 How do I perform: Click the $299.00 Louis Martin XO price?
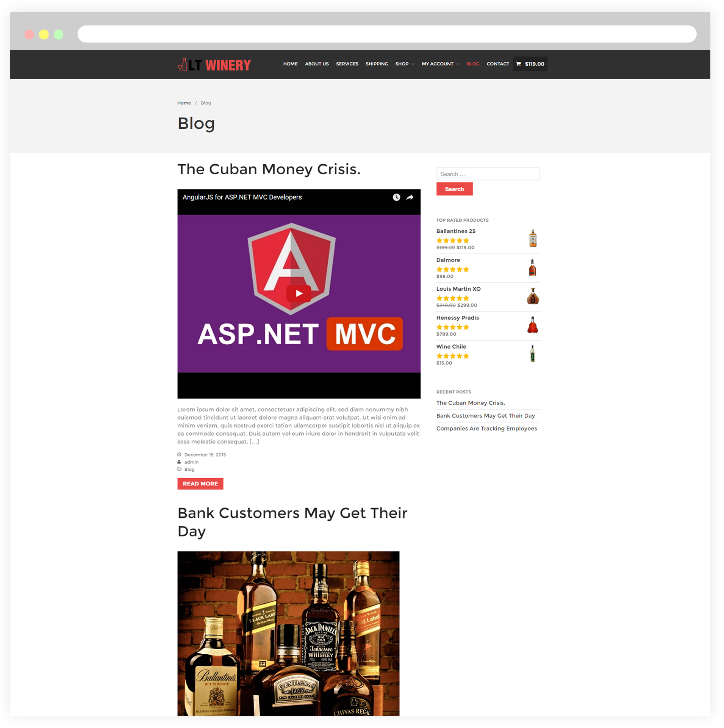[467, 305]
